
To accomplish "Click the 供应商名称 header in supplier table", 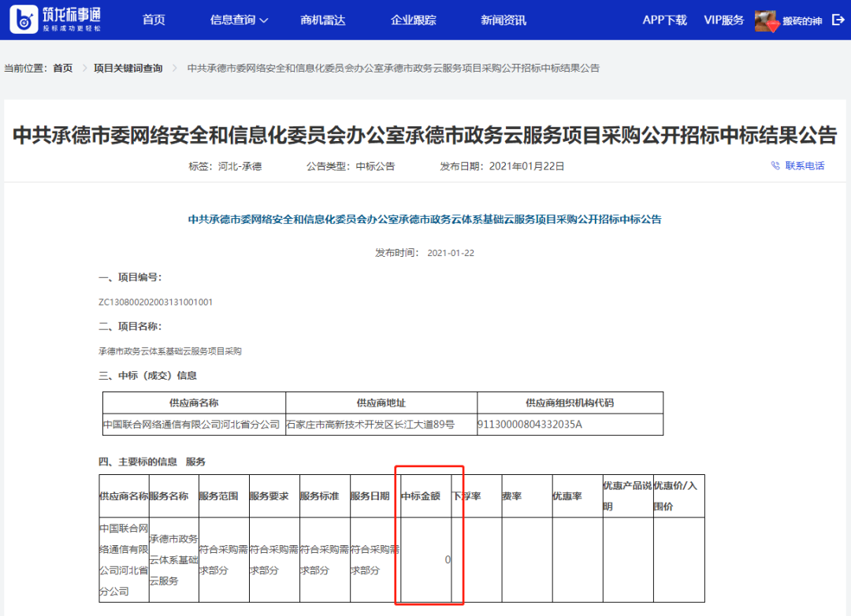I will coord(194,403).
